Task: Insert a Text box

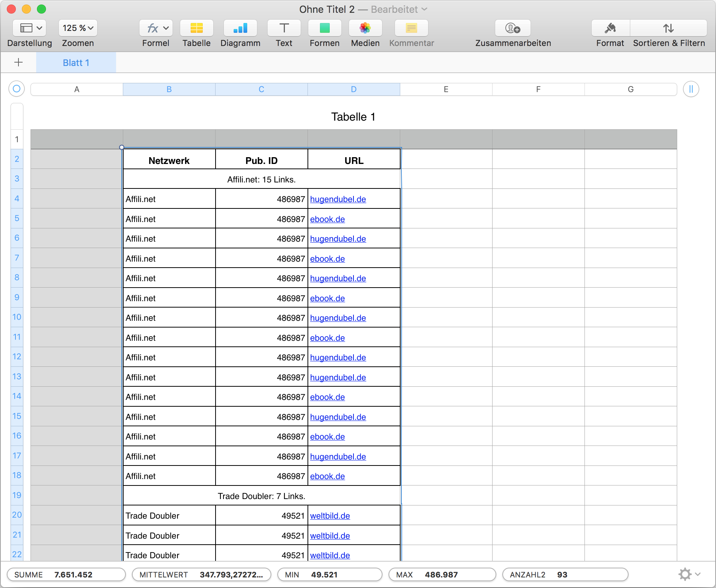Action: [x=284, y=28]
